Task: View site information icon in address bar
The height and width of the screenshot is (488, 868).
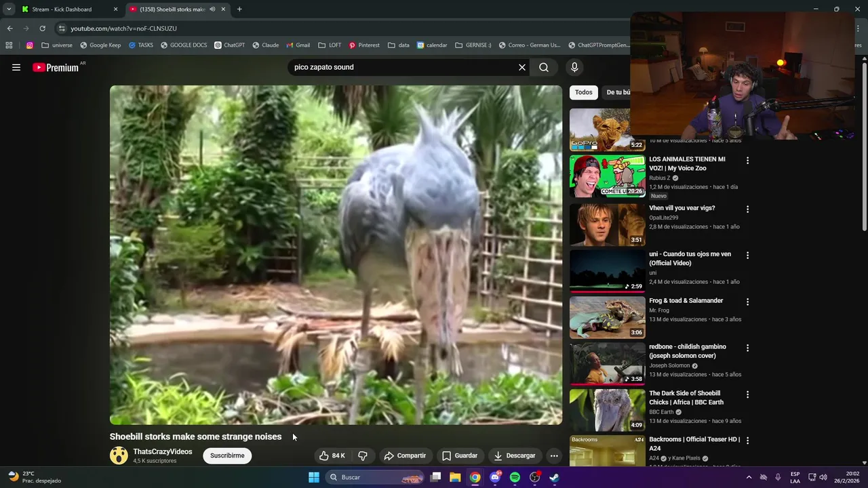Action: click(62, 28)
